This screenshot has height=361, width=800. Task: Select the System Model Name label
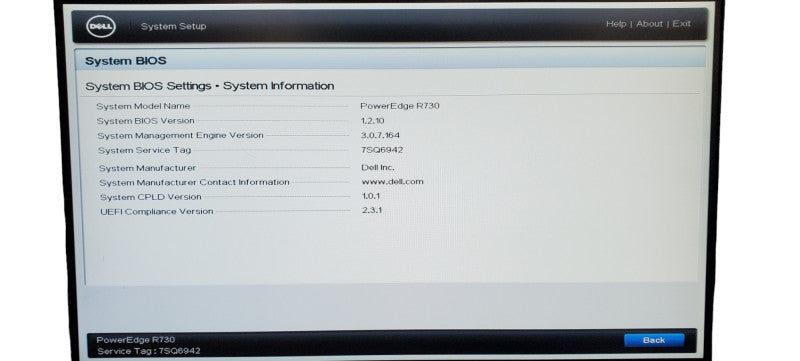coord(143,106)
